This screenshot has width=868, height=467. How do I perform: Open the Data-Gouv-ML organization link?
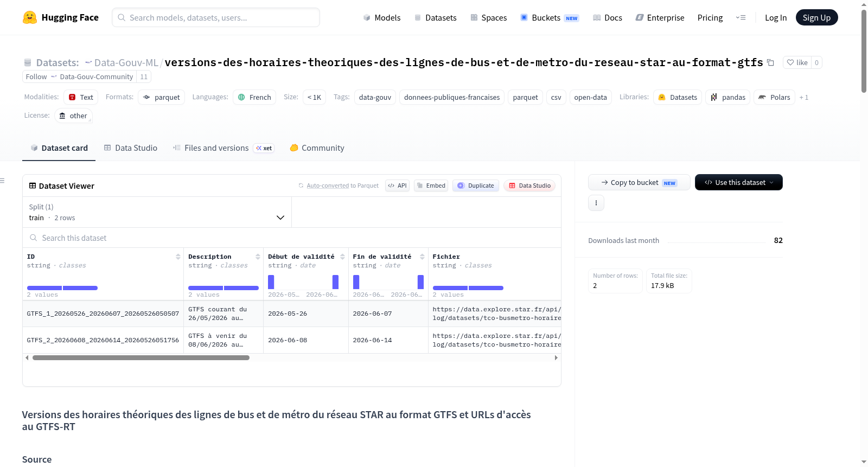coord(126,62)
